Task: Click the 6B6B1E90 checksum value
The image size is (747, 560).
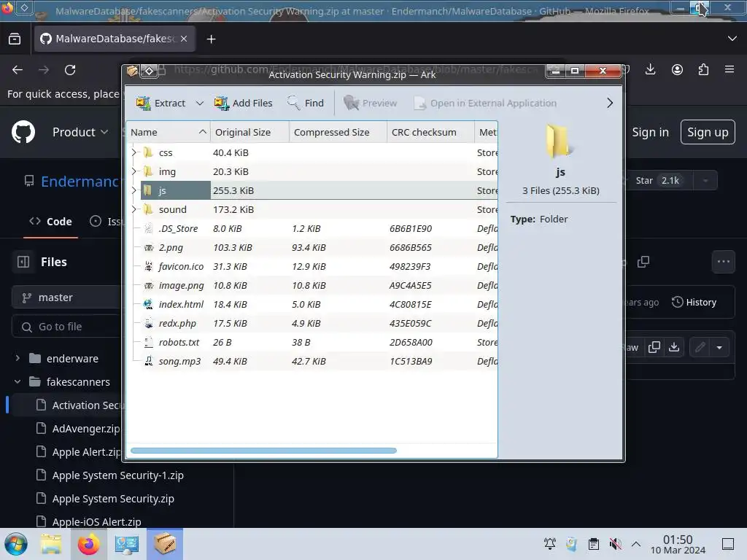Action: pos(411,228)
